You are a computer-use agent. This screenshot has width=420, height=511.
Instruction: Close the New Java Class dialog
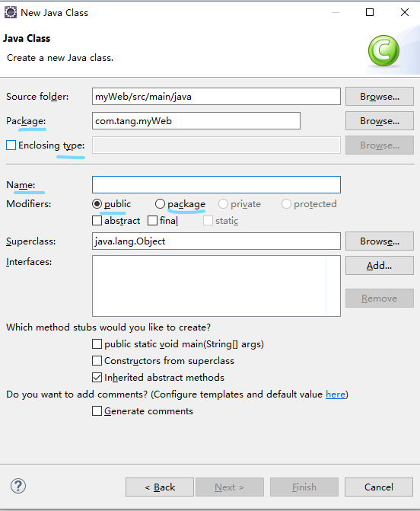tap(404, 12)
